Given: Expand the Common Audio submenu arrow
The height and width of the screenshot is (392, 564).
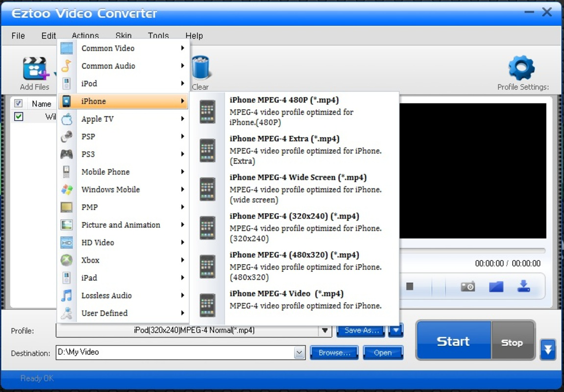Looking at the screenshot, I should [x=183, y=66].
